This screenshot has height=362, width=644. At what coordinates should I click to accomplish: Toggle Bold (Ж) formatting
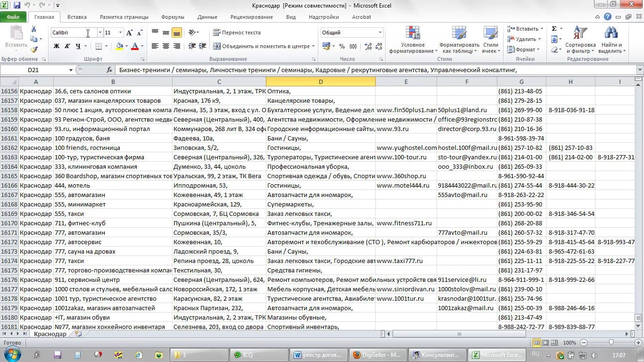pyautogui.click(x=57, y=46)
